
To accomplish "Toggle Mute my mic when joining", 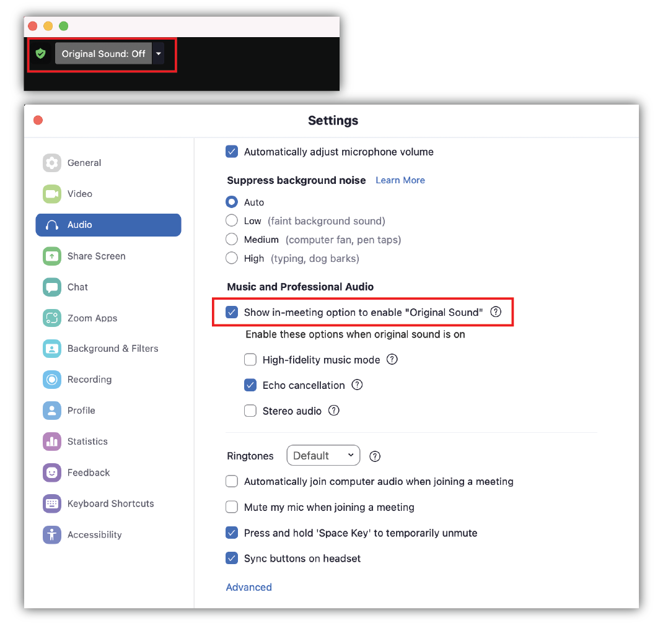I will [232, 507].
